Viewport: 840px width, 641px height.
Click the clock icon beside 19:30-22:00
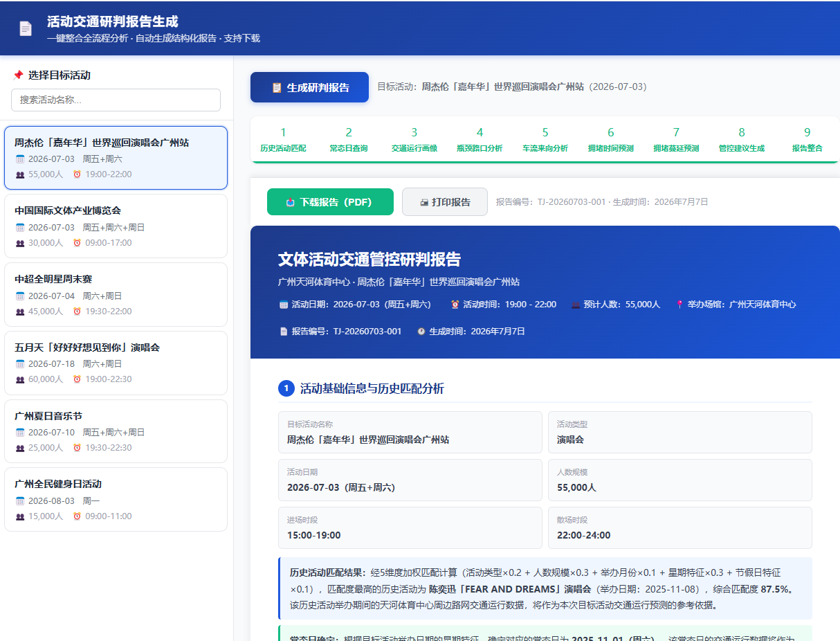pyautogui.click(x=77, y=312)
